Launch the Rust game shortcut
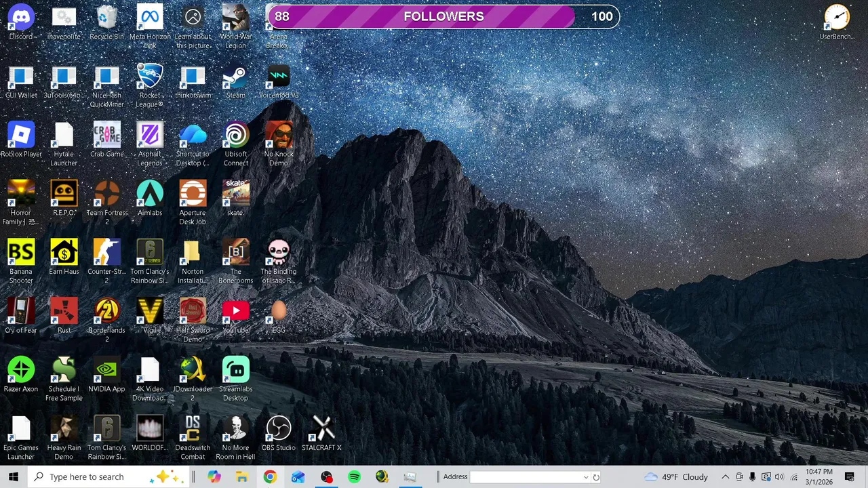 64,316
